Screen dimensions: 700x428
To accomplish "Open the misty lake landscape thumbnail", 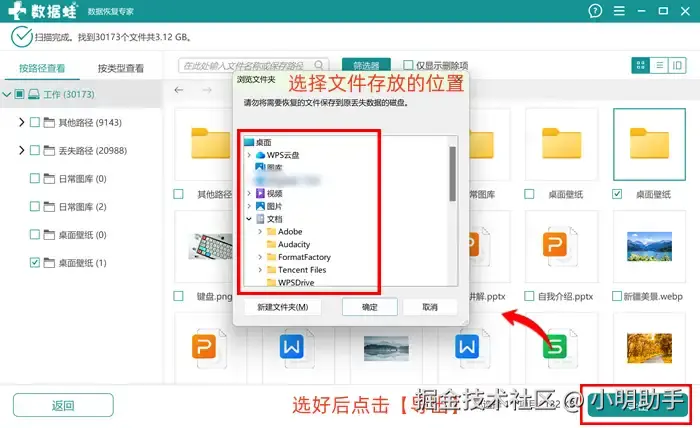I will tap(386, 349).
